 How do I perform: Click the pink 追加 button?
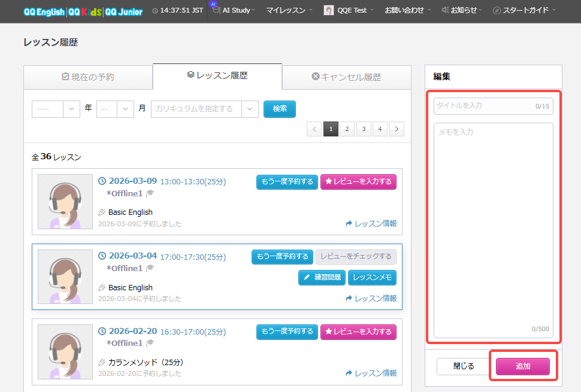(x=523, y=366)
